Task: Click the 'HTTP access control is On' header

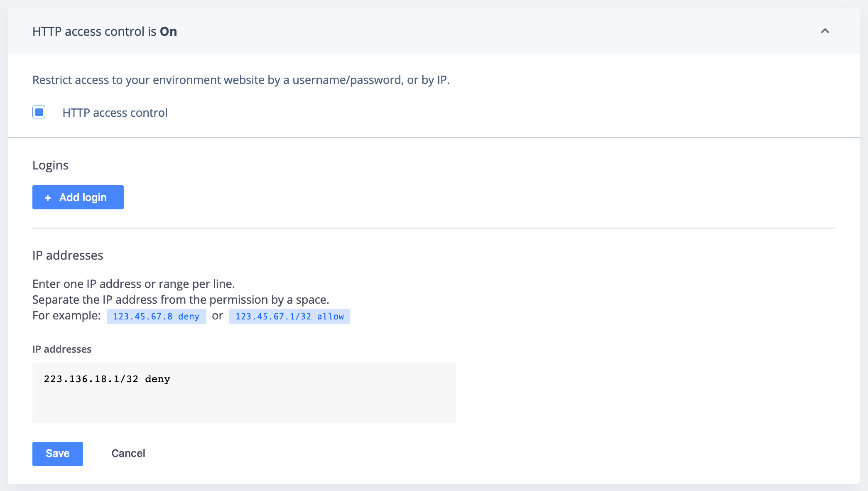Action: pyautogui.click(x=96, y=32)
